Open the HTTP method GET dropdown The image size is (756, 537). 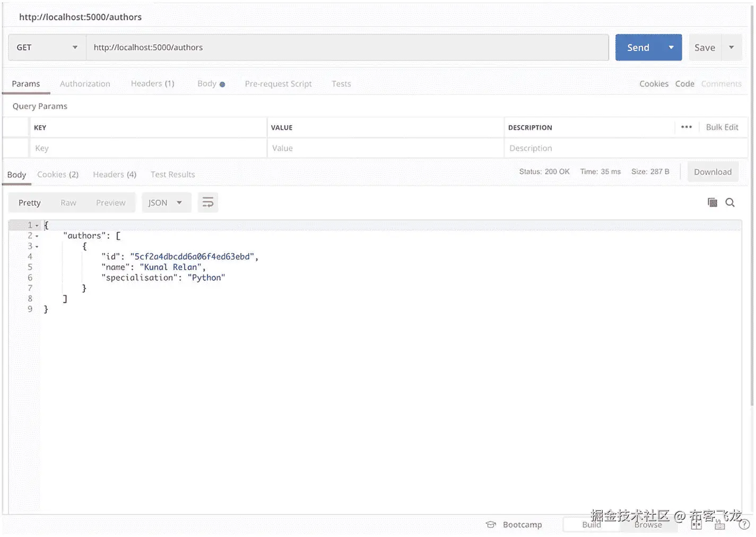click(47, 47)
